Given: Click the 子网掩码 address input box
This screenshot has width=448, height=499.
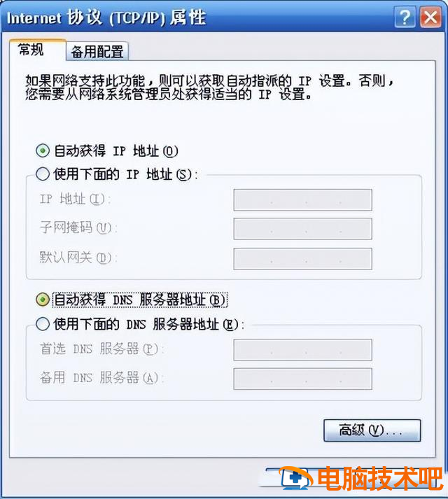Looking at the screenshot, I should (302, 229).
